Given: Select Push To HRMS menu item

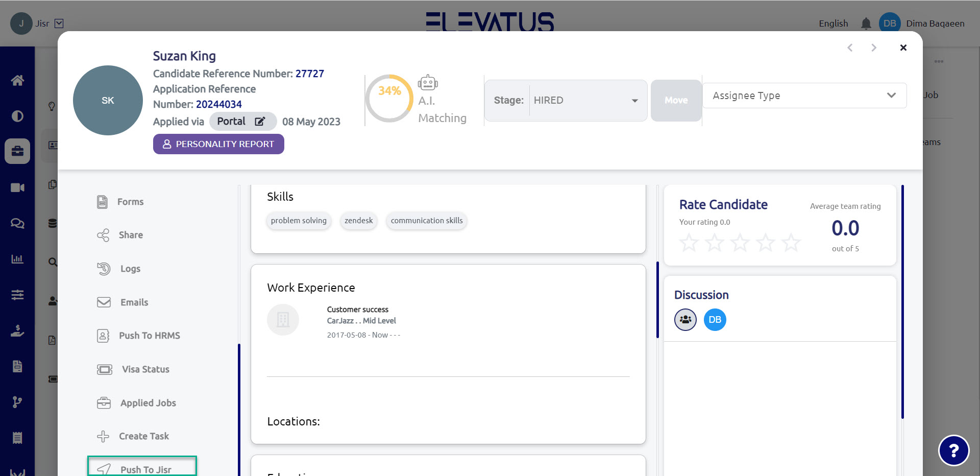Looking at the screenshot, I should click(149, 336).
